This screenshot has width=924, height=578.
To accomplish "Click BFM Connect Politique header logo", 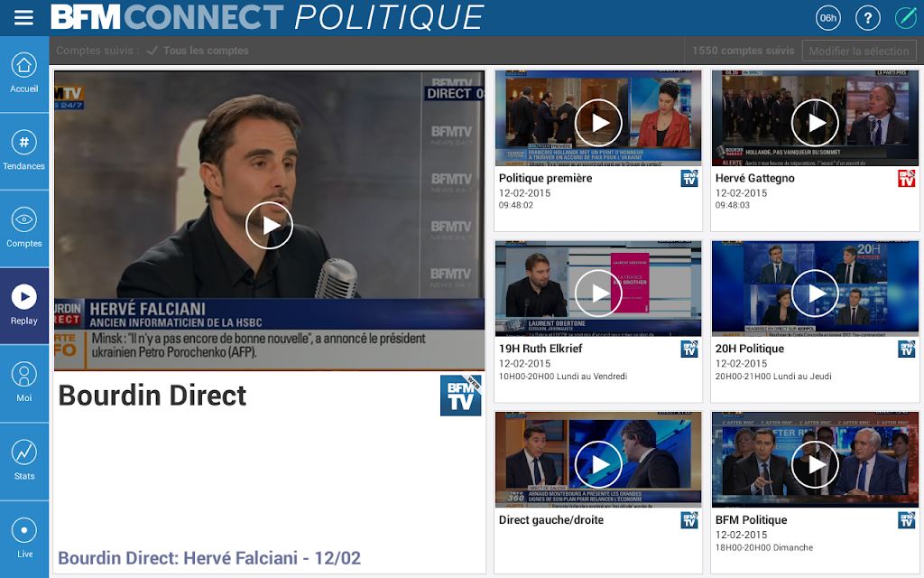I will [x=267, y=17].
